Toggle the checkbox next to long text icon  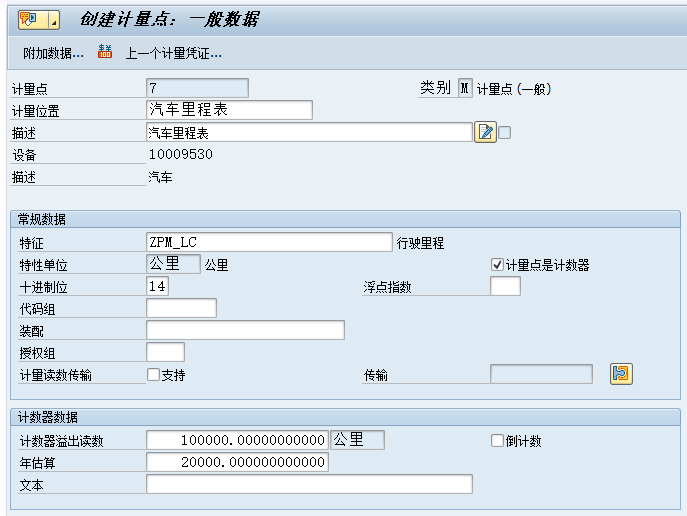point(505,132)
